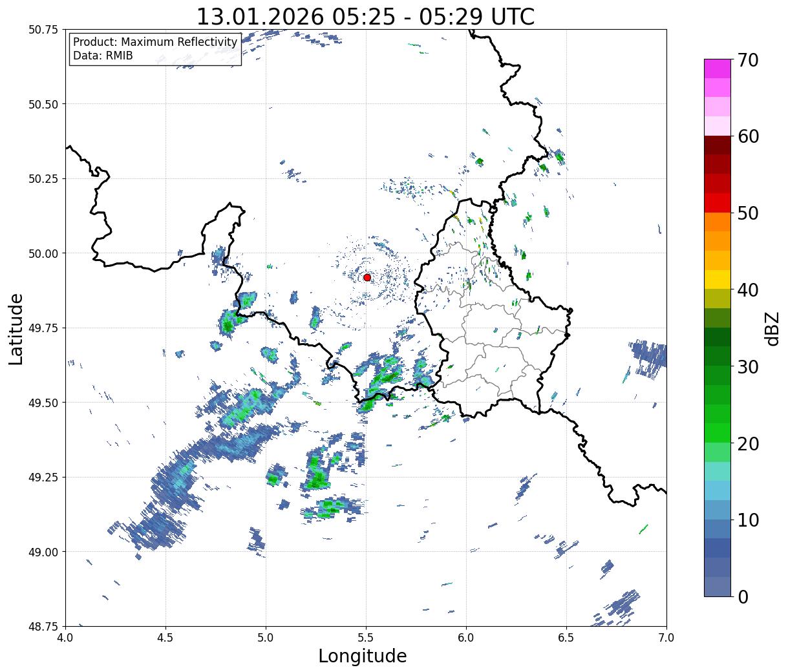Screen dimensions: 788x672
Task: Click the latitude tick label 50.25
Action: (43, 179)
